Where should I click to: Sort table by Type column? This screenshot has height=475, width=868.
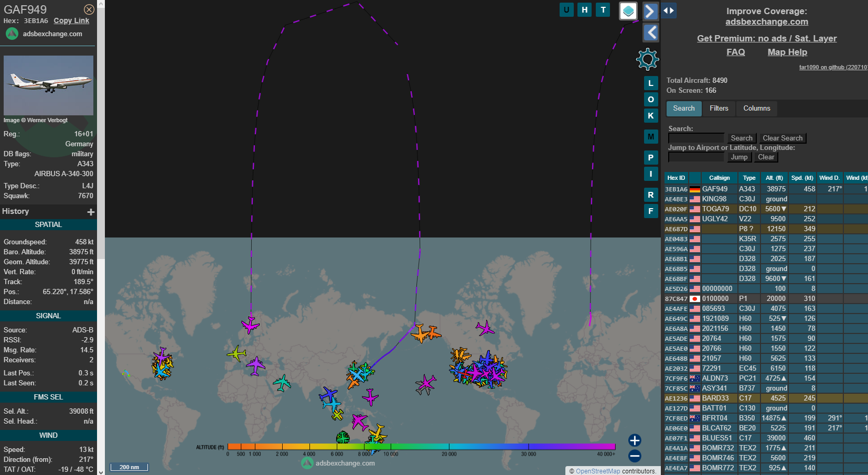(749, 178)
